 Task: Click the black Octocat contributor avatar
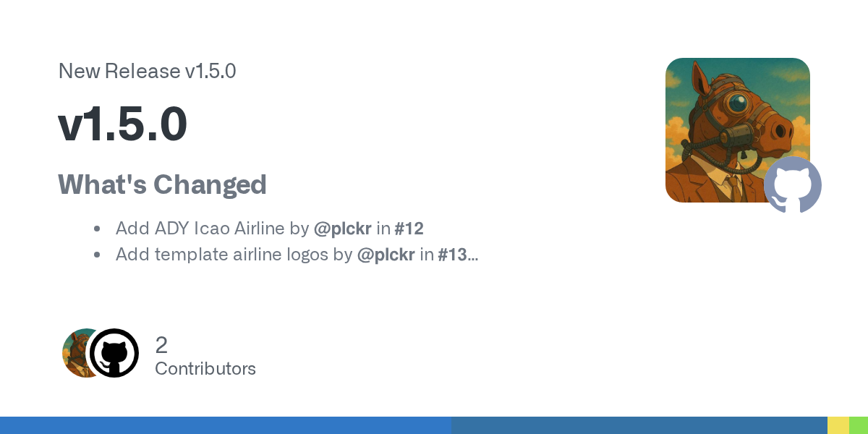pyautogui.click(x=114, y=353)
